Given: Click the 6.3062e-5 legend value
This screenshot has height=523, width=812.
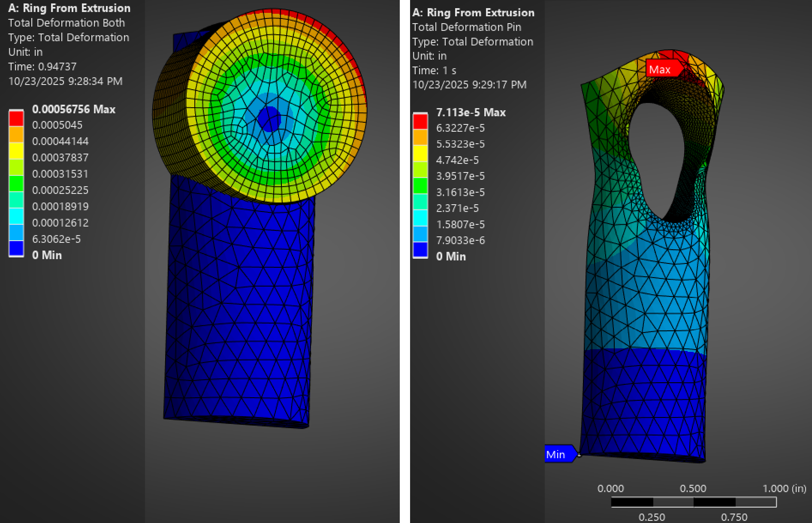Looking at the screenshot, I should (x=56, y=239).
